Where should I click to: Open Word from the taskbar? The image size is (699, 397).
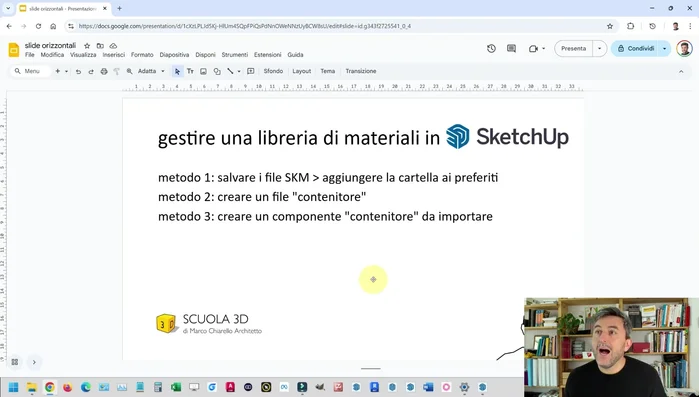click(x=428, y=387)
